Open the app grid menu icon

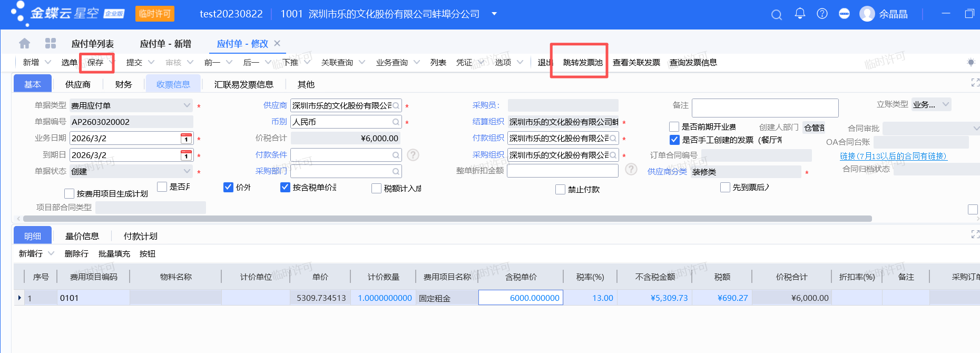(x=51, y=43)
